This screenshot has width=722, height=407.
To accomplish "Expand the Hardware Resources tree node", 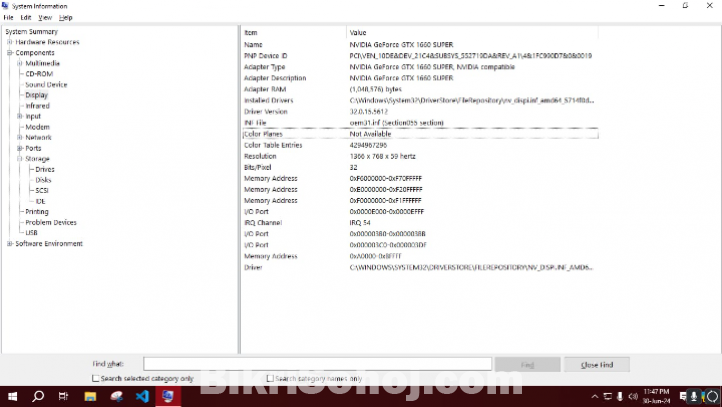I will tap(9, 42).
